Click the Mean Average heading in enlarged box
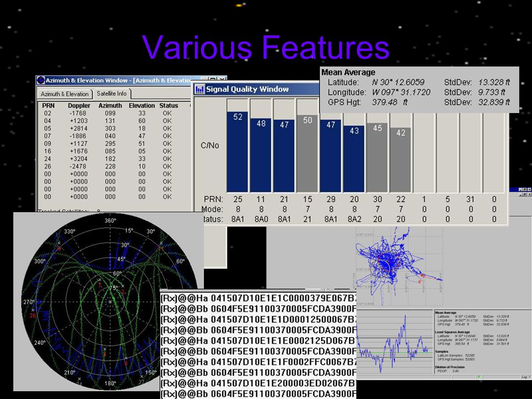The width and height of the screenshot is (532, 399). point(348,72)
